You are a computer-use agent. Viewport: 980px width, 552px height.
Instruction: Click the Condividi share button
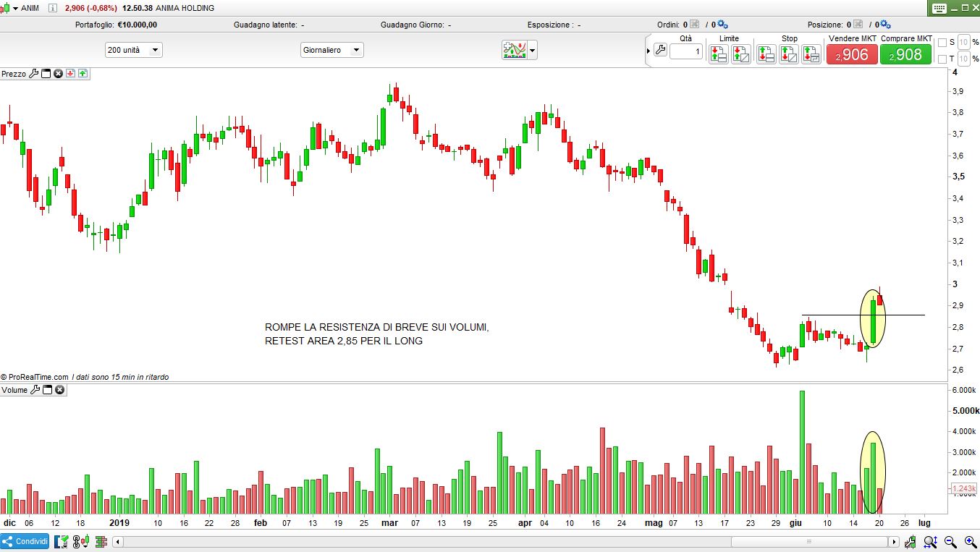[x=25, y=541]
